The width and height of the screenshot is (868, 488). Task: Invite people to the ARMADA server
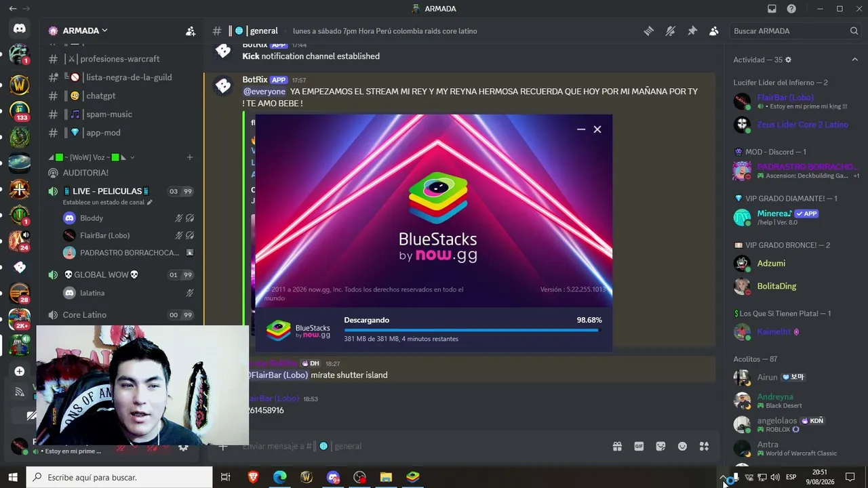tap(191, 30)
